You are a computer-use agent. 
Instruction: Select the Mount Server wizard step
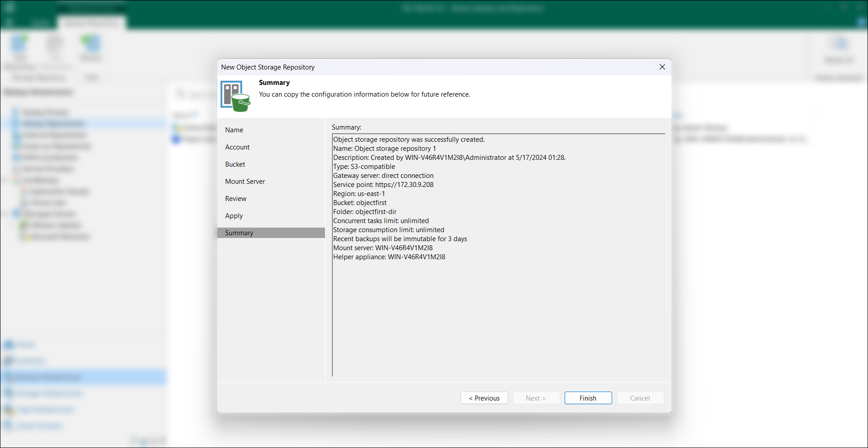pyautogui.click(x=245, y=182)
